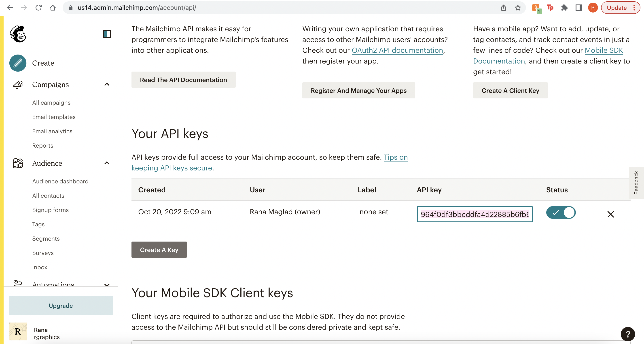Expand the Automations section chevron
Screen dimensions: 644x344
click(x=107, y=285)
